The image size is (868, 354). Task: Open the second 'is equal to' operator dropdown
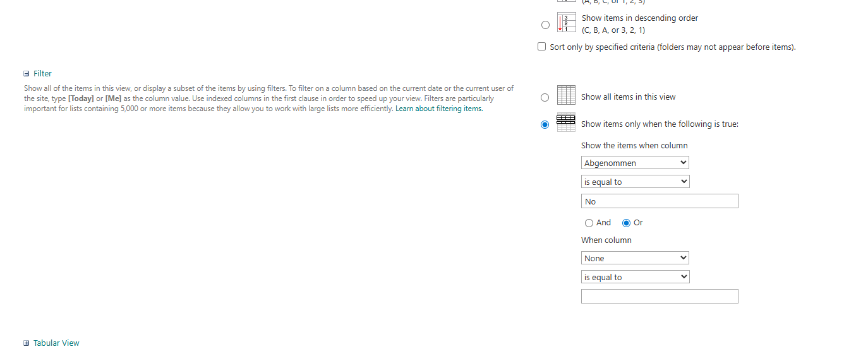[x=635, y=277]
